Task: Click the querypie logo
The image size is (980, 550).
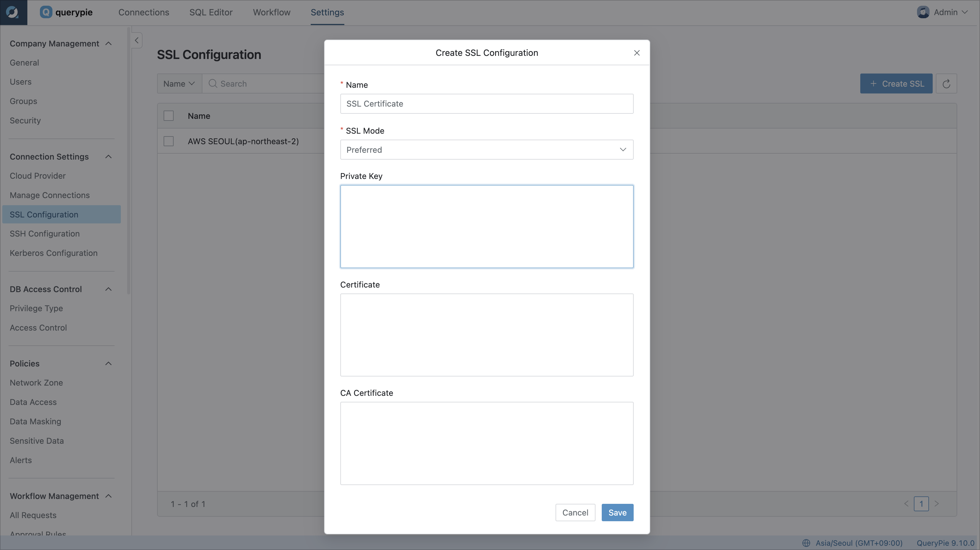Action: coord(66,12)
